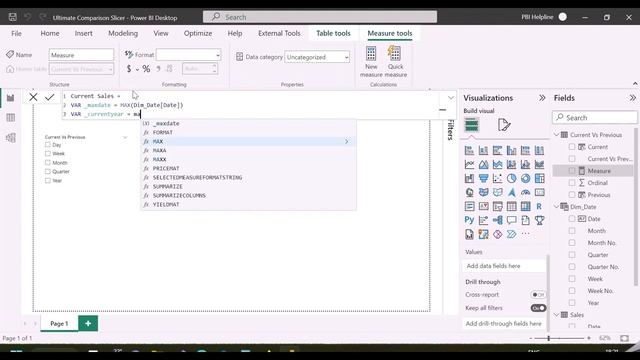
Task: Cancel the formula with X icon
Action: point(33,97)
